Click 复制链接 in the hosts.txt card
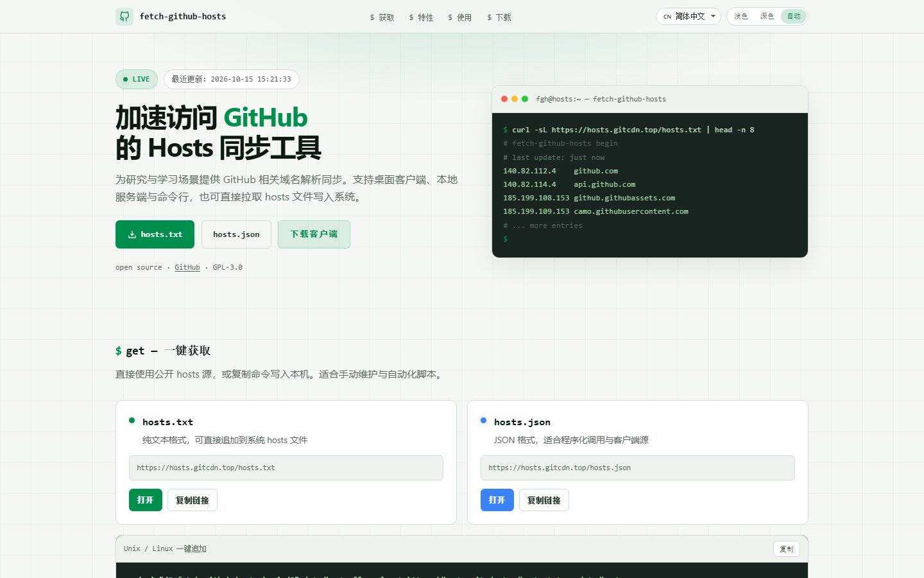The height and width of the screenshot is (578, 924). 193,500
